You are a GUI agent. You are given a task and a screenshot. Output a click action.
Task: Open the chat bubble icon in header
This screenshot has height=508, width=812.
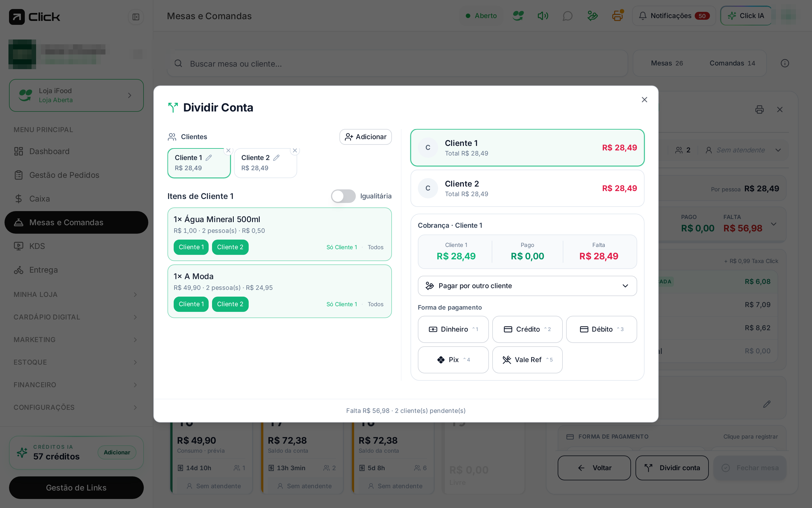(x=567, y=16)
